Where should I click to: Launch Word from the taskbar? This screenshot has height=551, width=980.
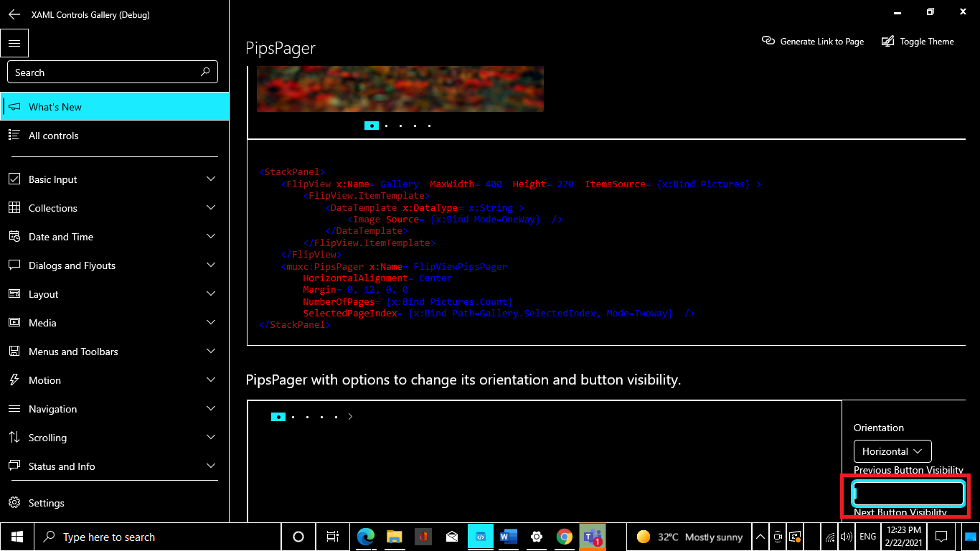click(509, 536)
